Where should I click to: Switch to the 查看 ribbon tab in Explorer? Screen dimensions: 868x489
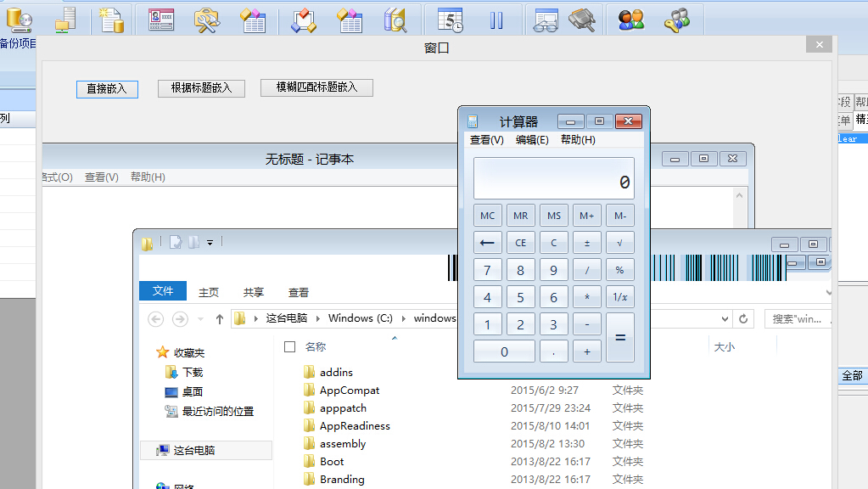pyautogui.click(x=299, y=292)
